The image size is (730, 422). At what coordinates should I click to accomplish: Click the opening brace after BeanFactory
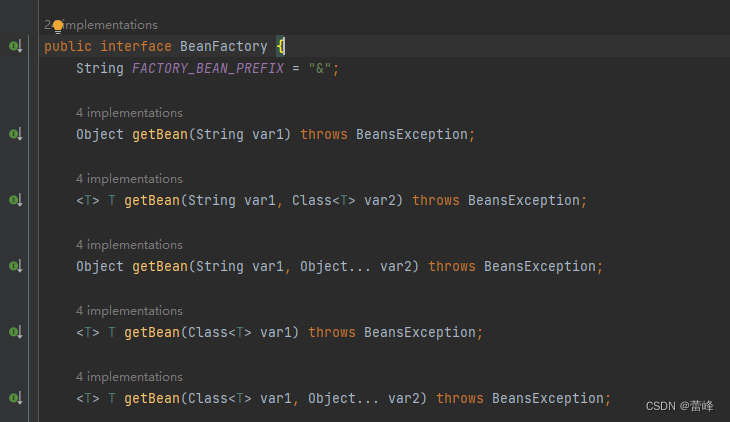pos(280,47)
